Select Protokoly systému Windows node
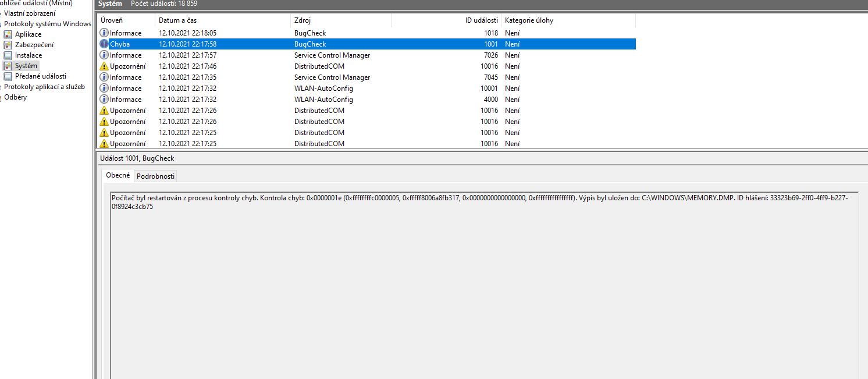868x379 pixels. click(x=48, y=24)
